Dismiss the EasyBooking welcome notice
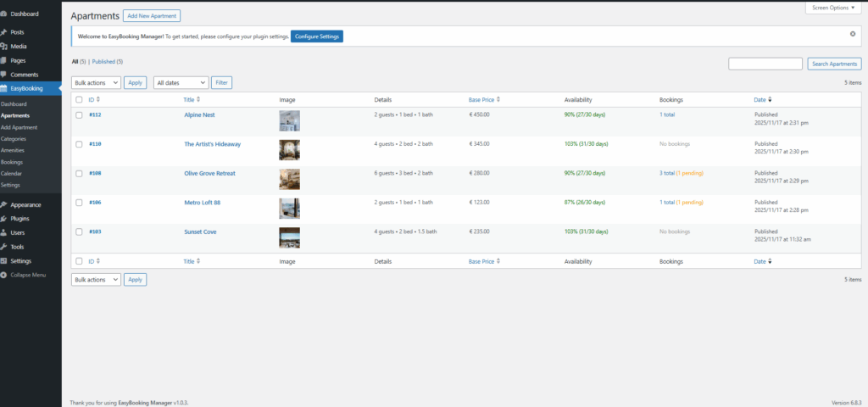Viewport: 868px width, 407px height. (x=852, y=34)
